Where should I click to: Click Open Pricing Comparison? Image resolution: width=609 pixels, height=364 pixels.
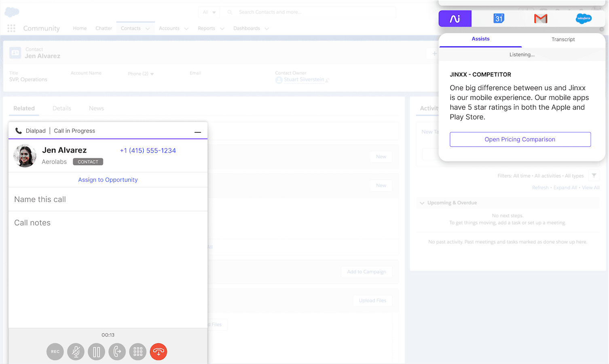click(520, 139)
